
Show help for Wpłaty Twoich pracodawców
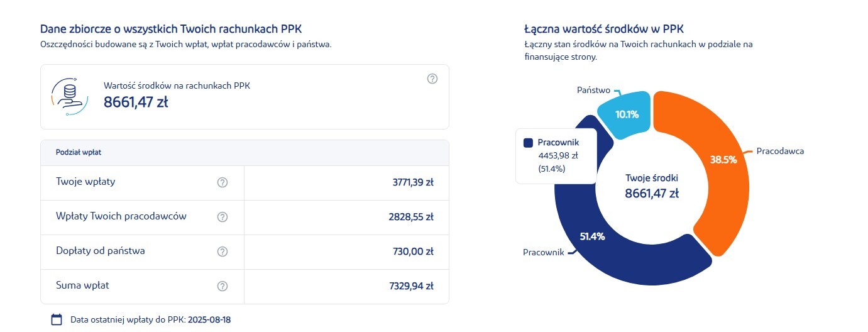pos(222,217)
